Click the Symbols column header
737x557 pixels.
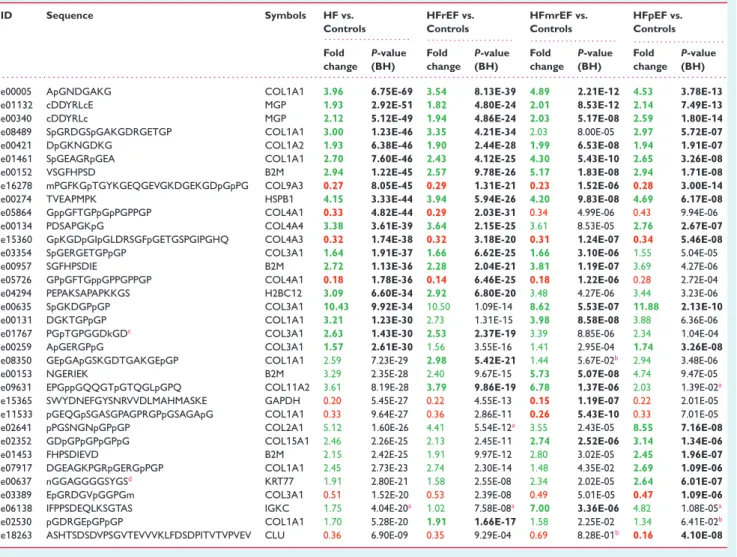(285, 16)
